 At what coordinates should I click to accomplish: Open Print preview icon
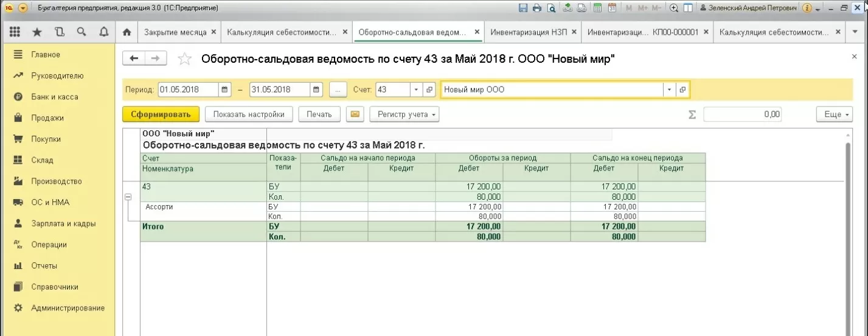point(551,8)
